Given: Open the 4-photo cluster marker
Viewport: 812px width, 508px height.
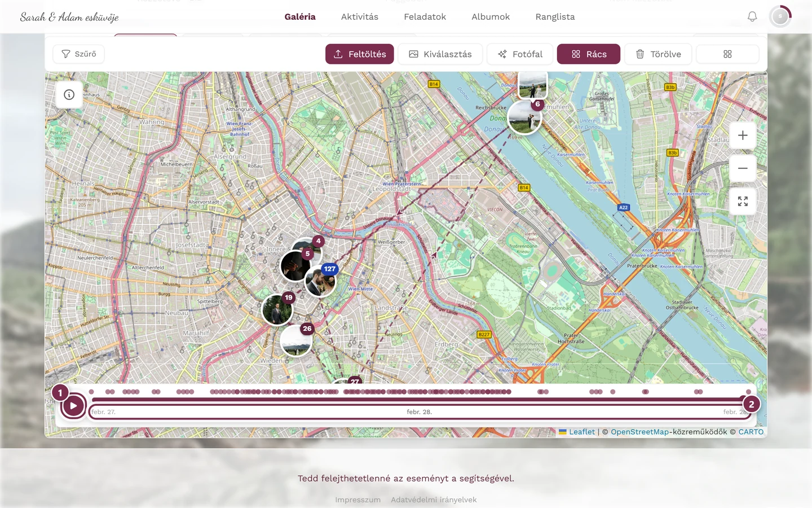Looking at the screenshot, I should tap(318, 241).
